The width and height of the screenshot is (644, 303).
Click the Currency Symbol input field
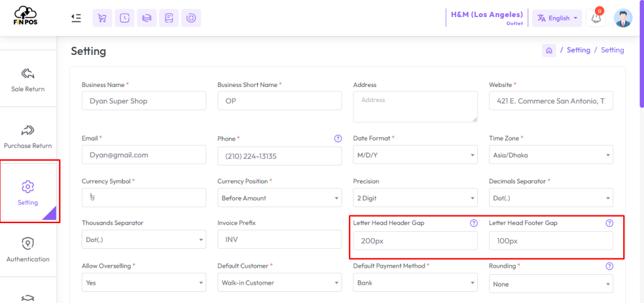[144, 198]
